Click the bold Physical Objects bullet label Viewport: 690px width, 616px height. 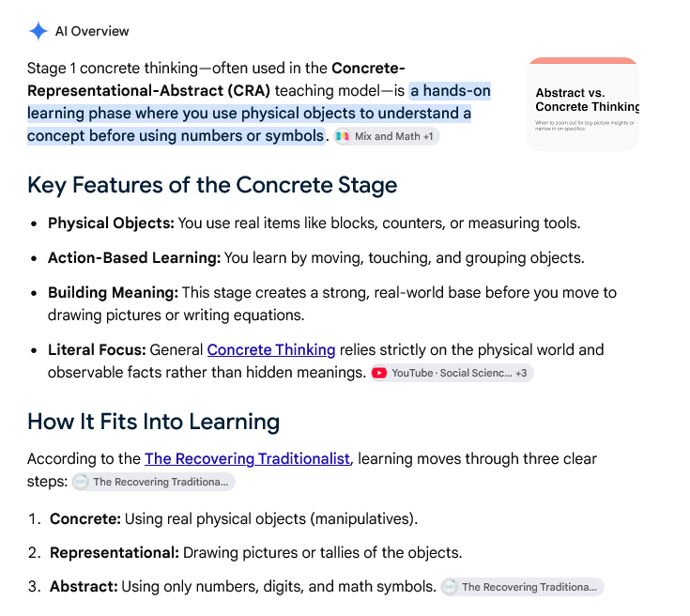point(112,223)
